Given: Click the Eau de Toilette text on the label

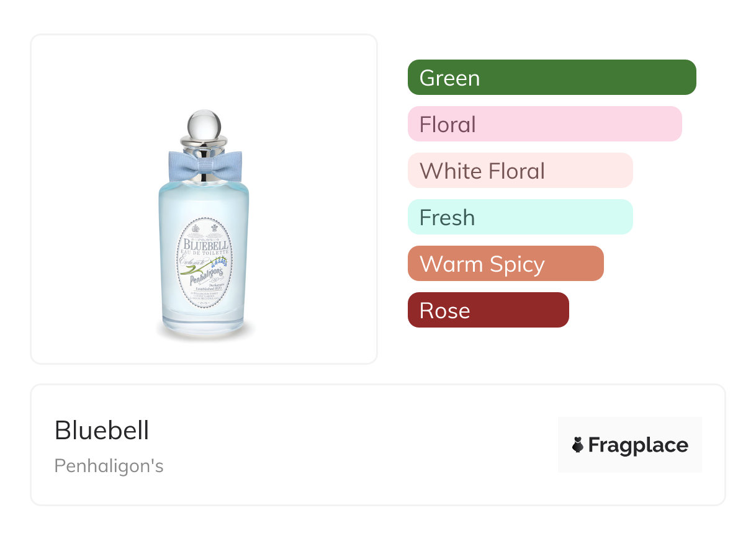Looking at the screenshot, I should 205,252.
